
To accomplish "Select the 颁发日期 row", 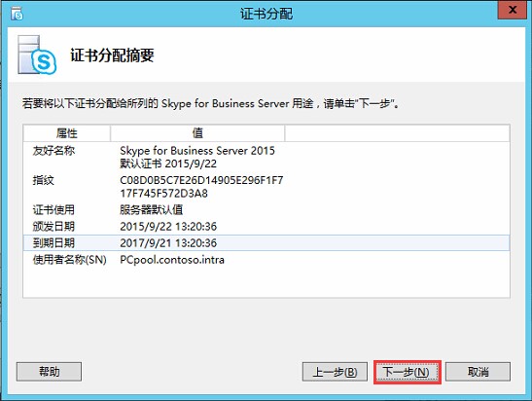I will [x=266, y=227].
